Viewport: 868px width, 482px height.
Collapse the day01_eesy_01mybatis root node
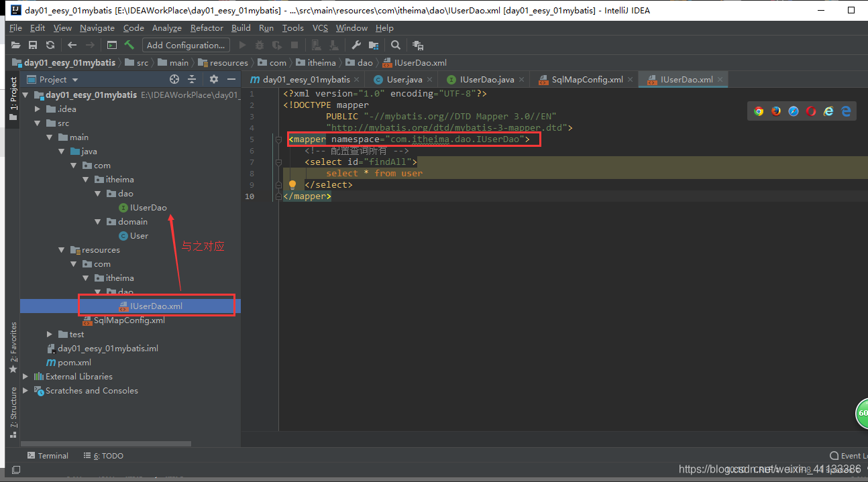click(x=25, y=95)
